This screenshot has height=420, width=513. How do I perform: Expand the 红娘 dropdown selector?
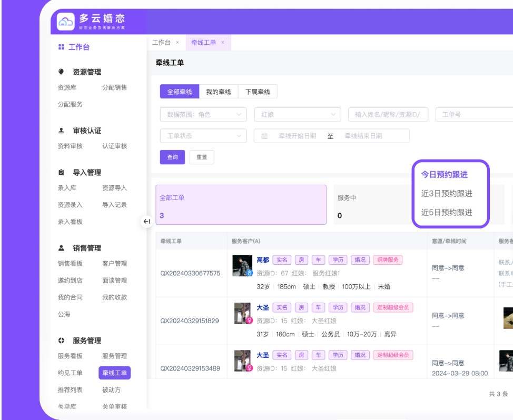[x=297, y=115]
